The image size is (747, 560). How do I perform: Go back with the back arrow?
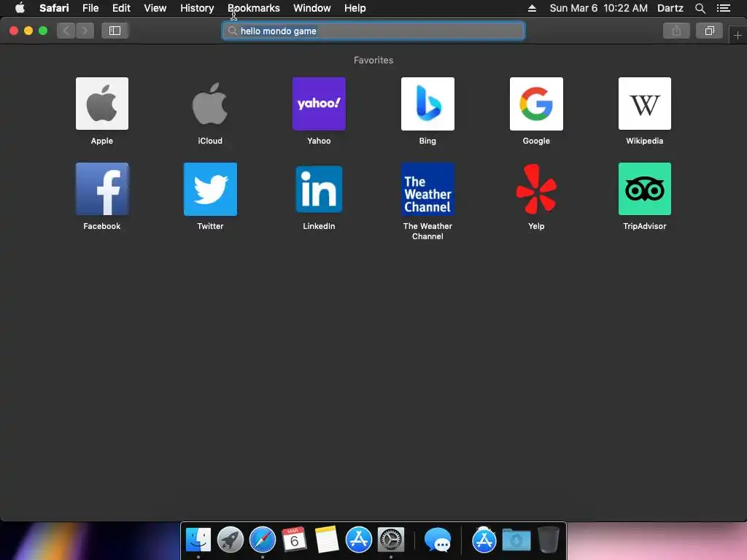point(66,31)
